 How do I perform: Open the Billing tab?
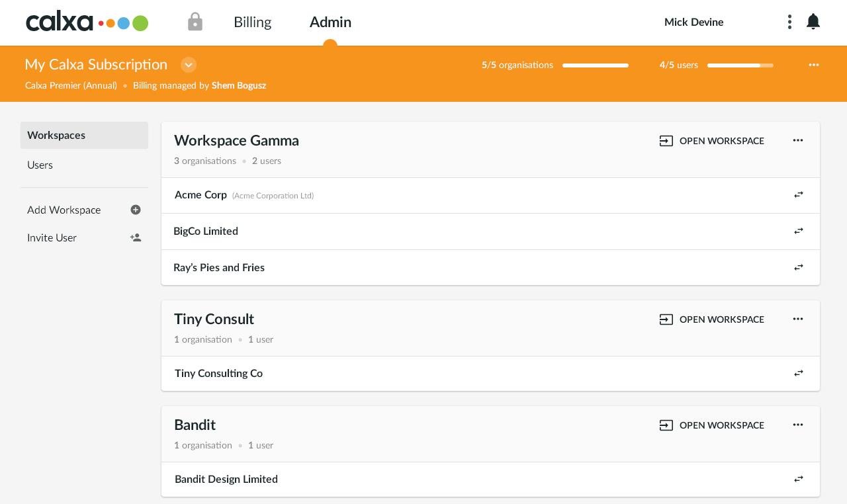click(x=252, y=22)
